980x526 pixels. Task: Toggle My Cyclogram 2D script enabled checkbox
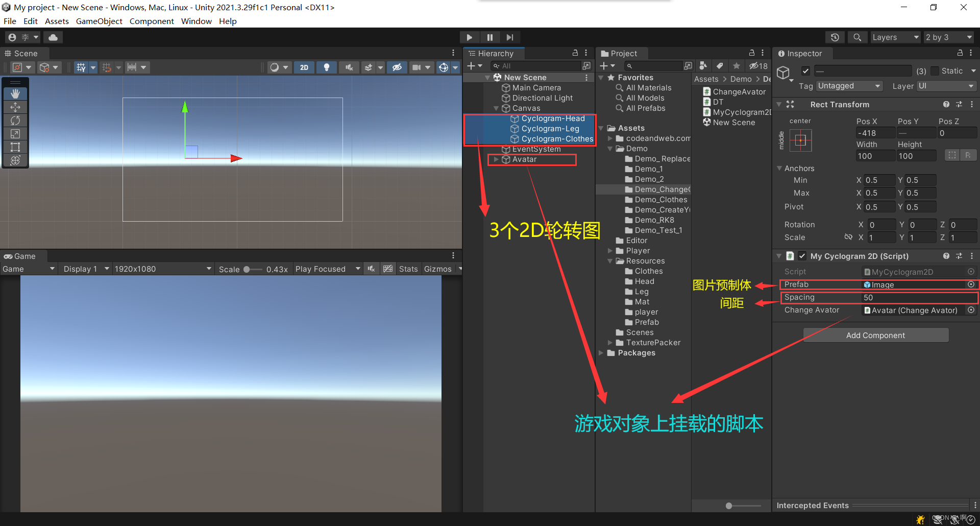(x=802, y=256)
